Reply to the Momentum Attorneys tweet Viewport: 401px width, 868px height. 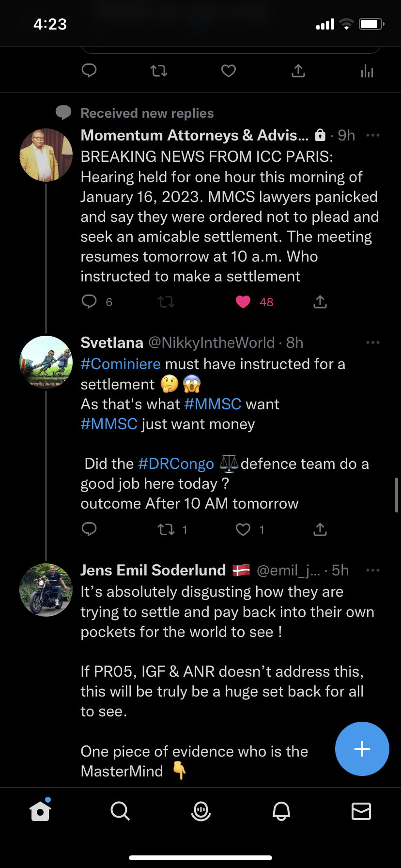coord(89,302)
